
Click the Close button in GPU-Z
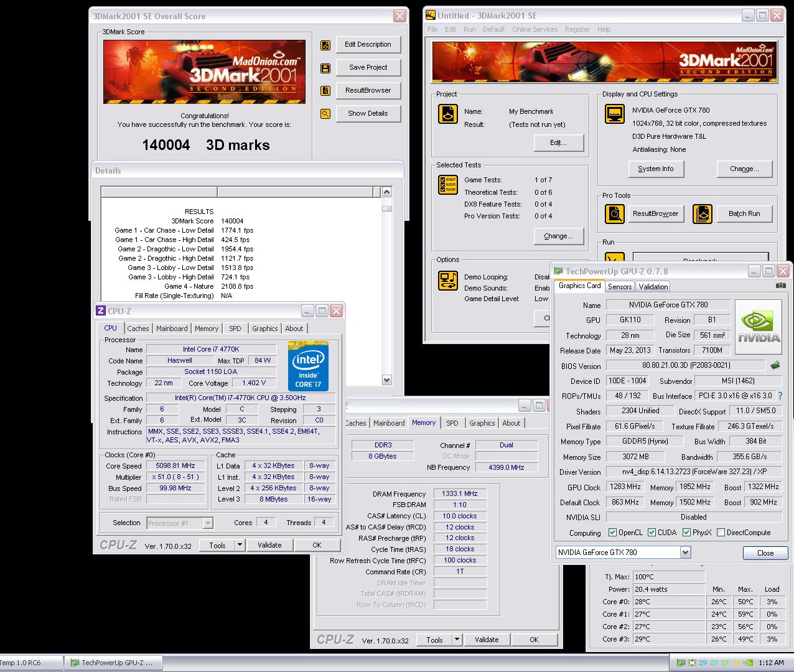click(765, 553)
